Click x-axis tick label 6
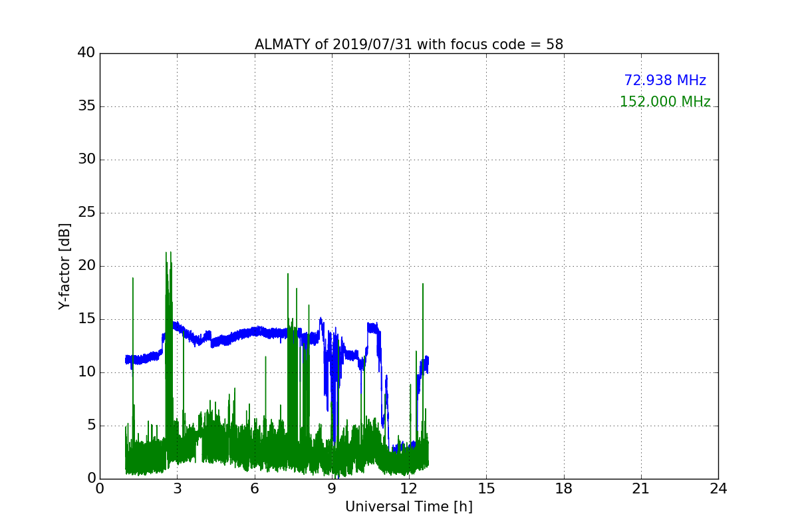Screen dimensions: 798x532 (x=255, y=489)
